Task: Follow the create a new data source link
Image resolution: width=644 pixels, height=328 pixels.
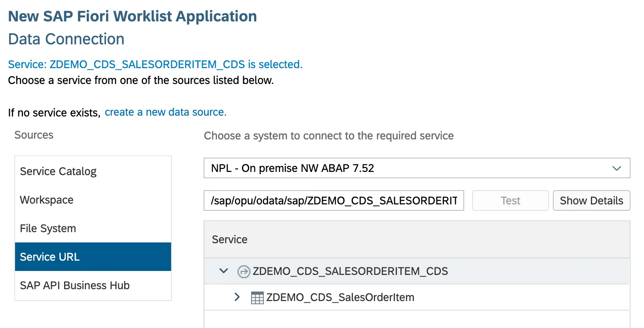Action: 166,113
